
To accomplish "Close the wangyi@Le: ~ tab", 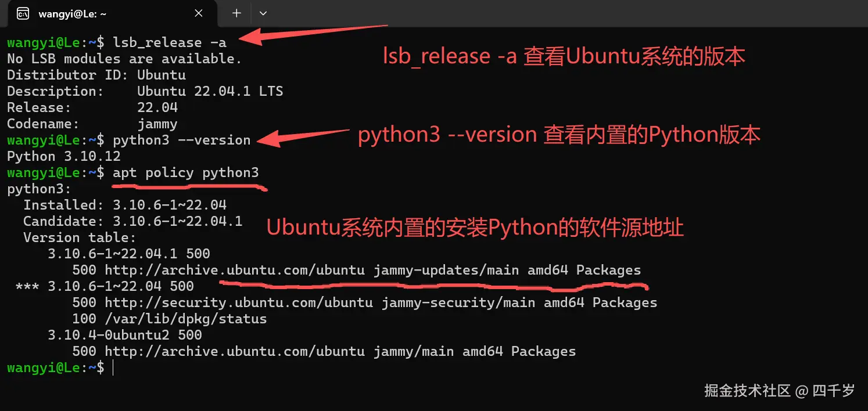I will [x=198, y=13].
